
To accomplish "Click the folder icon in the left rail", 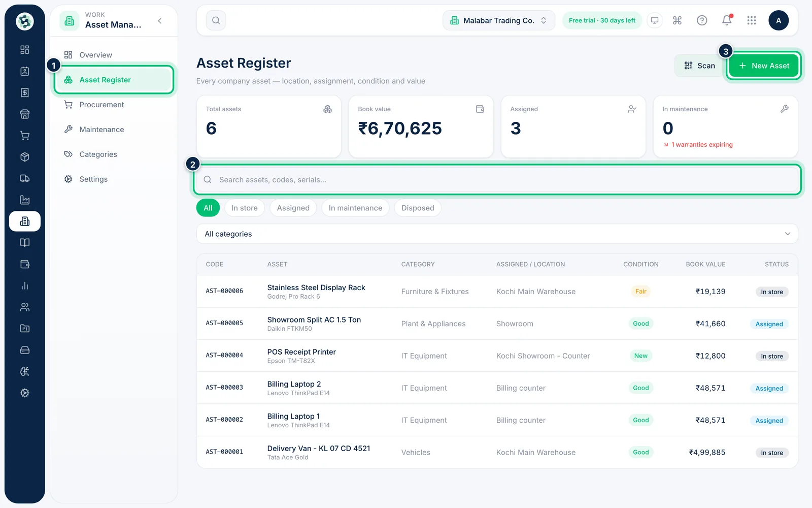I will (24, 329).
